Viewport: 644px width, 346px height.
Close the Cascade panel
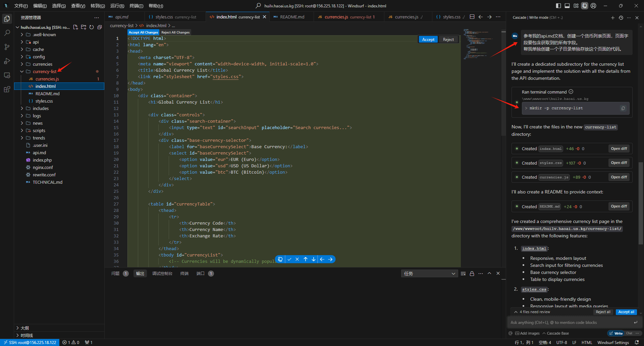coord(637,17)
